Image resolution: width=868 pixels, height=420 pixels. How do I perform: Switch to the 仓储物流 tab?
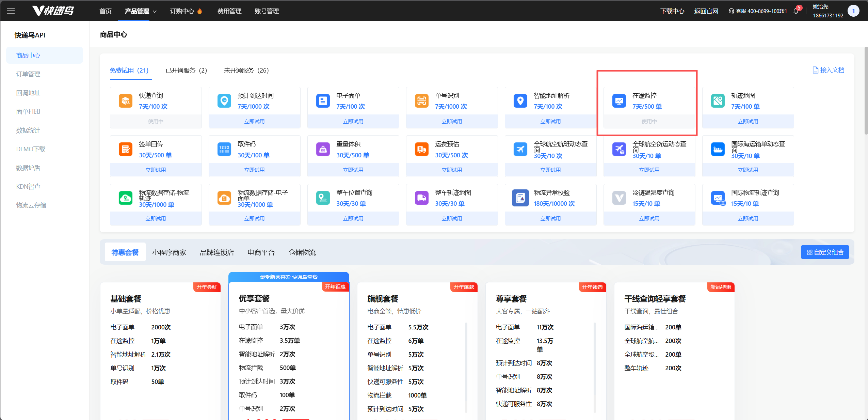(x=302, y=252)
